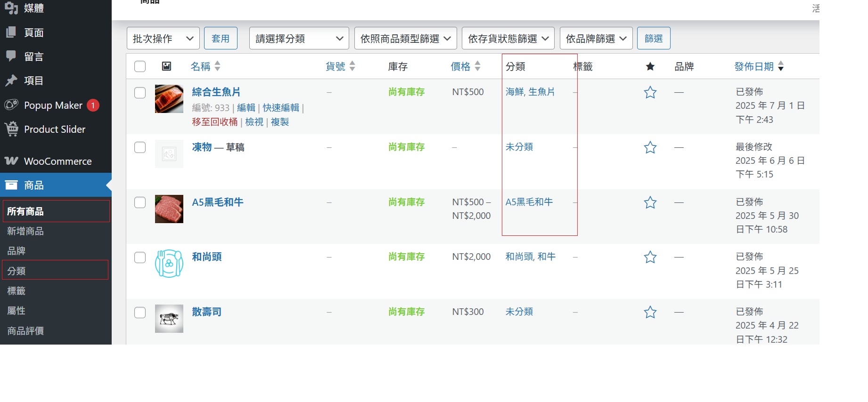Select the 散壽司 row checkbox
The image size is (868, 402).
[x=140, y=313]
